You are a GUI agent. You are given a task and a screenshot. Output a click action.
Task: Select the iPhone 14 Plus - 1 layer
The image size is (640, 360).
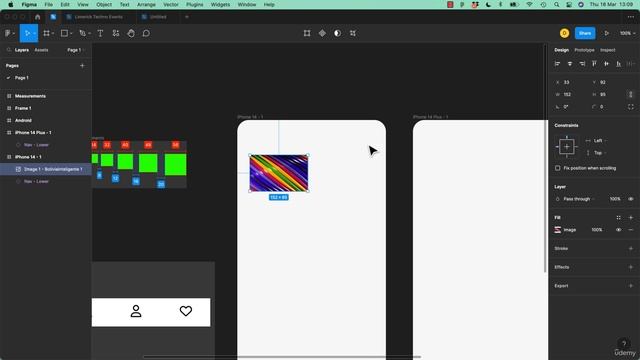(x=46, y=133)
